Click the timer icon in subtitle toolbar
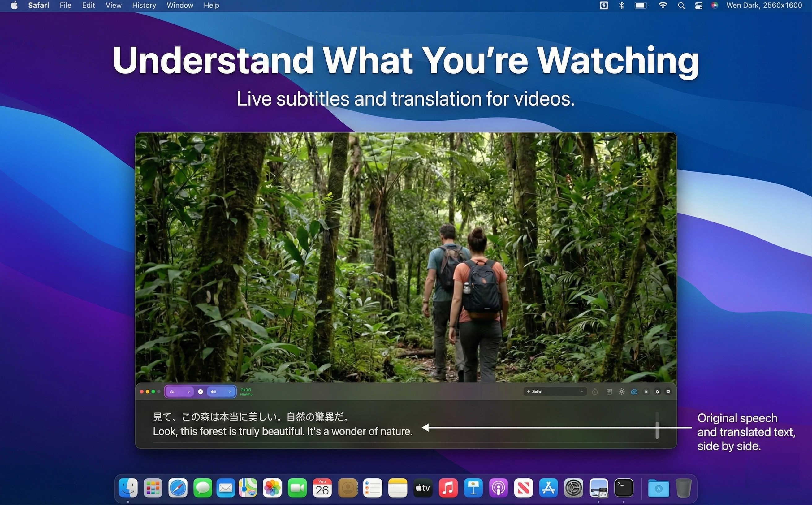 595,391
